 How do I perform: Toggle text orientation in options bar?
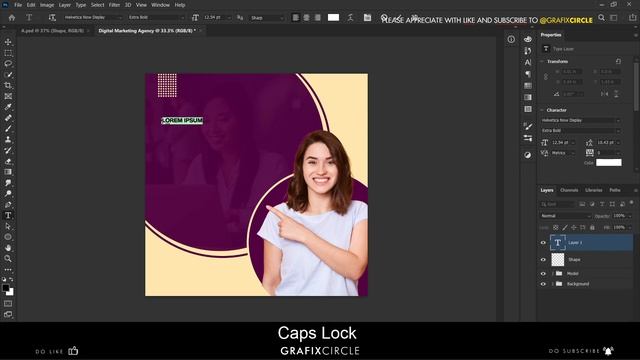(52, 18)
